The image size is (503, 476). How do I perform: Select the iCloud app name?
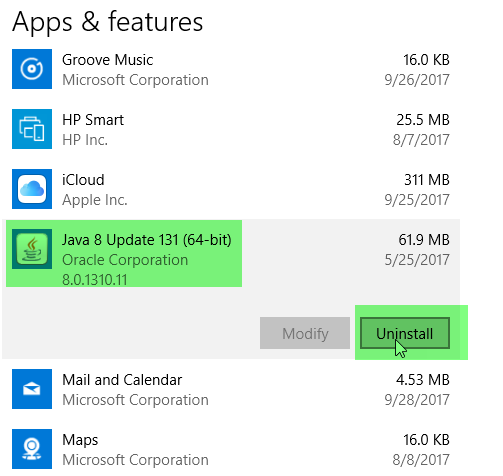(x=83, y=180)
